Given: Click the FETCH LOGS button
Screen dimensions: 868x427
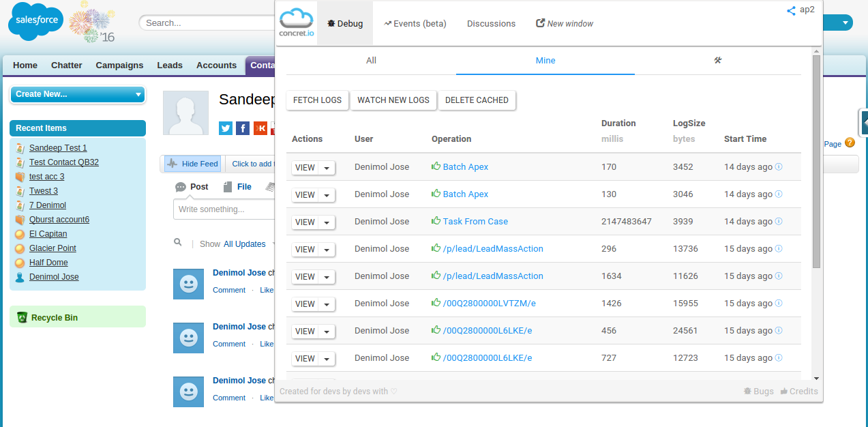Looking at the screenshot, I should [317, 100].
